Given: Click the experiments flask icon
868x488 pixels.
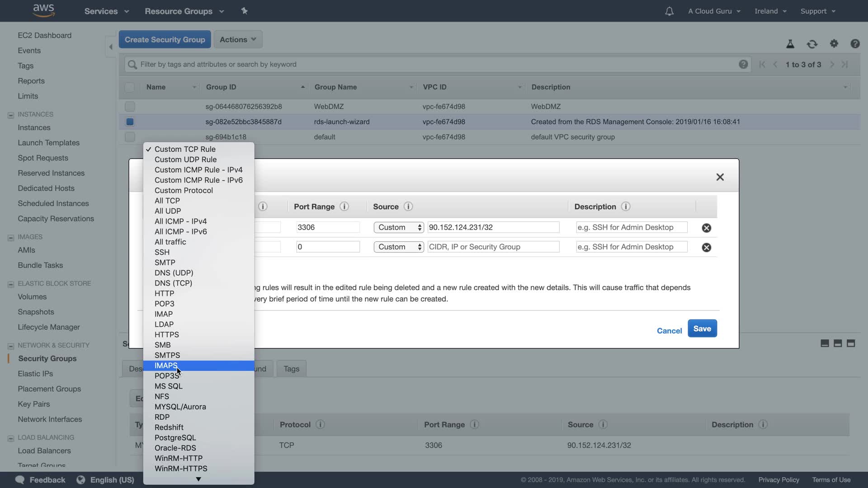Looking at the screenshot, I should pyautogui.click(x=790, y=44).
